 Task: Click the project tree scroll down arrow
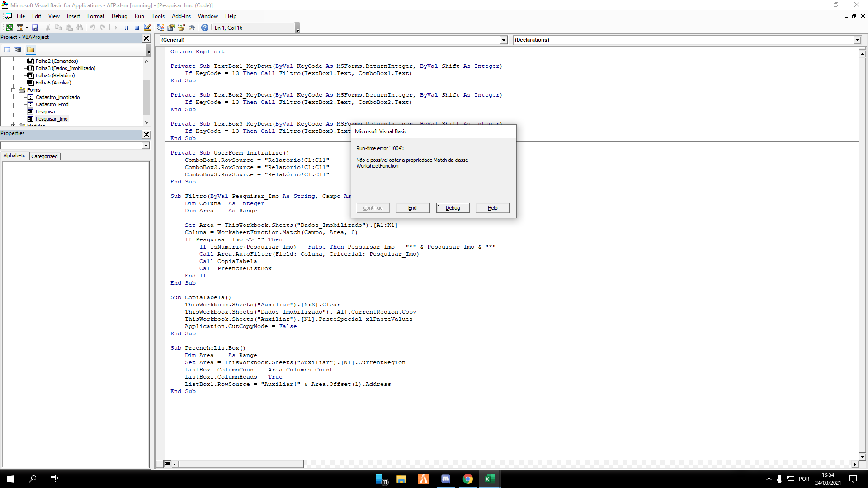click(146, 122)
